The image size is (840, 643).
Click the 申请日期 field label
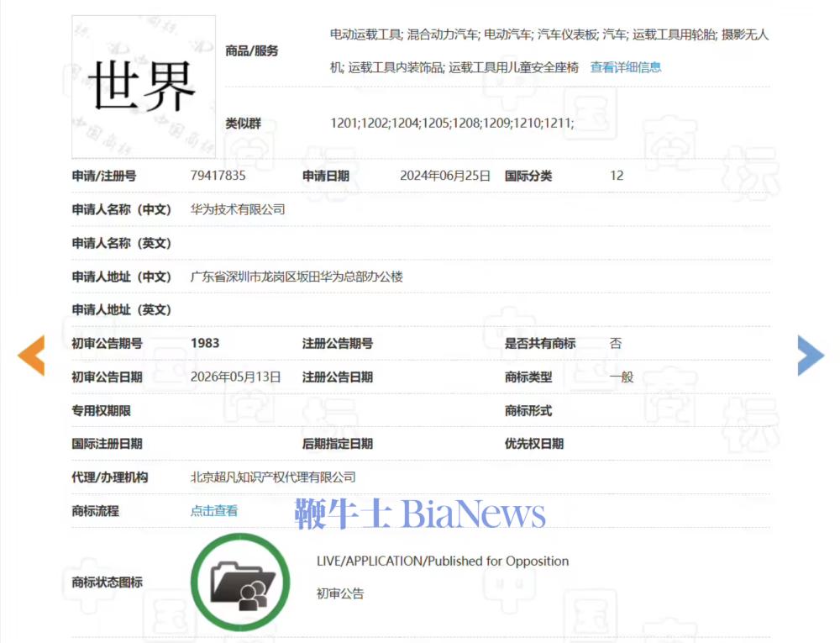pyautogui.click(x=326, y=176)
